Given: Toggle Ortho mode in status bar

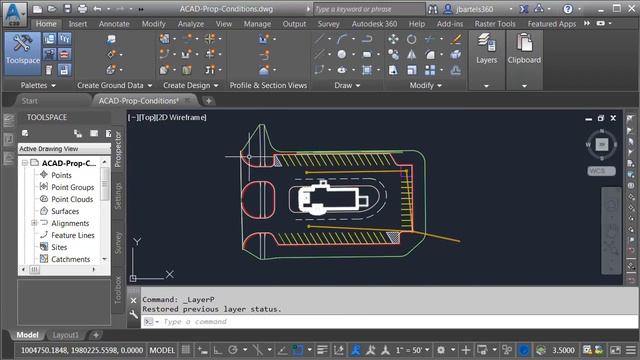Looking at the screenshot, I should (x=218, y=350).
